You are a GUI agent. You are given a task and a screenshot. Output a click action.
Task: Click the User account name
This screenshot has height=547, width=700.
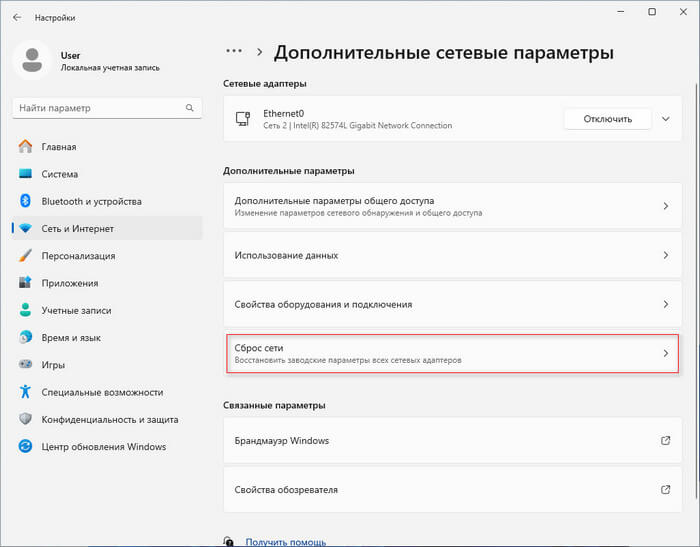70,55
